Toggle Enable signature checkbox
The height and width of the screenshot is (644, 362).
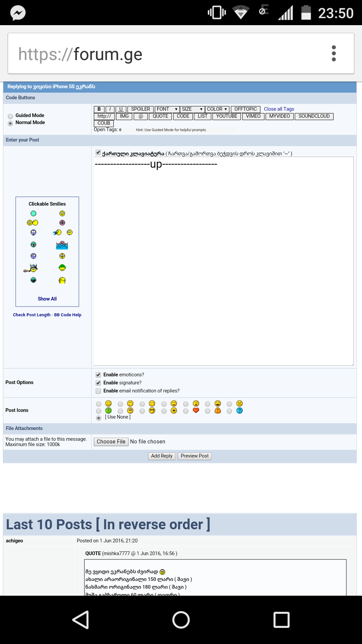click(98, 383)
